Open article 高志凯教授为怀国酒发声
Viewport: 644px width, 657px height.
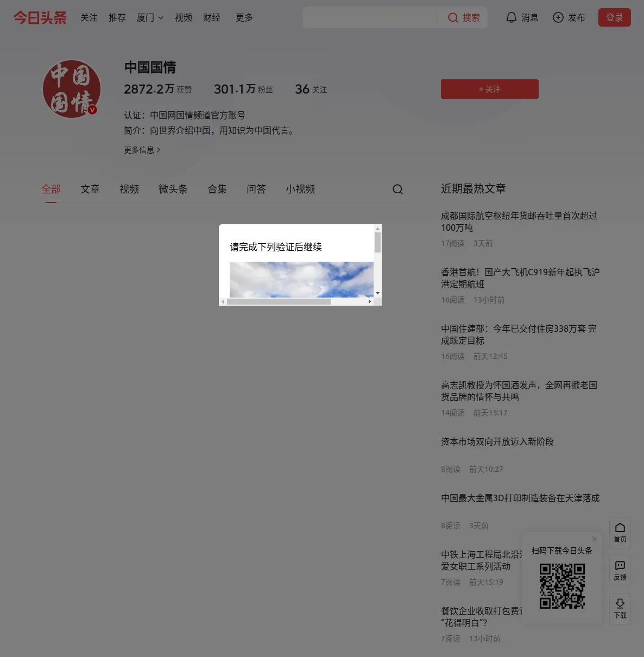tap(519, 391)
